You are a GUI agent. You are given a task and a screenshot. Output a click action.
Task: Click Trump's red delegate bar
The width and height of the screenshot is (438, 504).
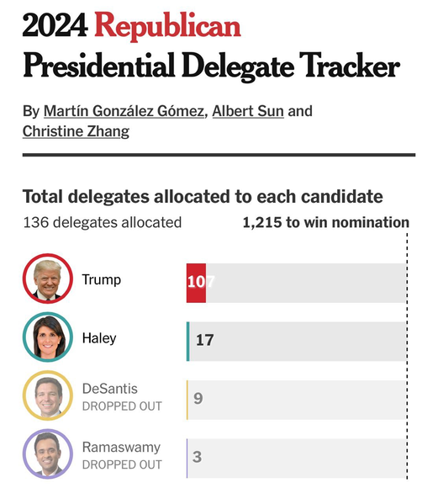(x=196, y=283)
